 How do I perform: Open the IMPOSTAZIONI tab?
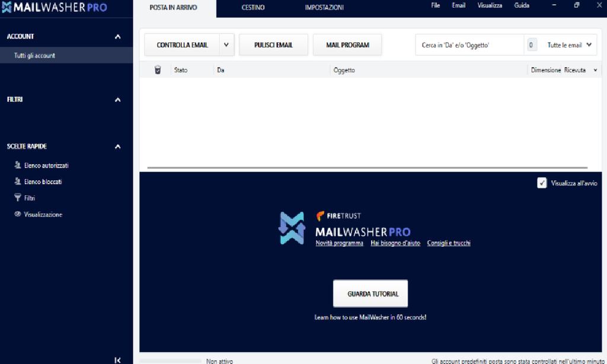click(x=324, y=8)
